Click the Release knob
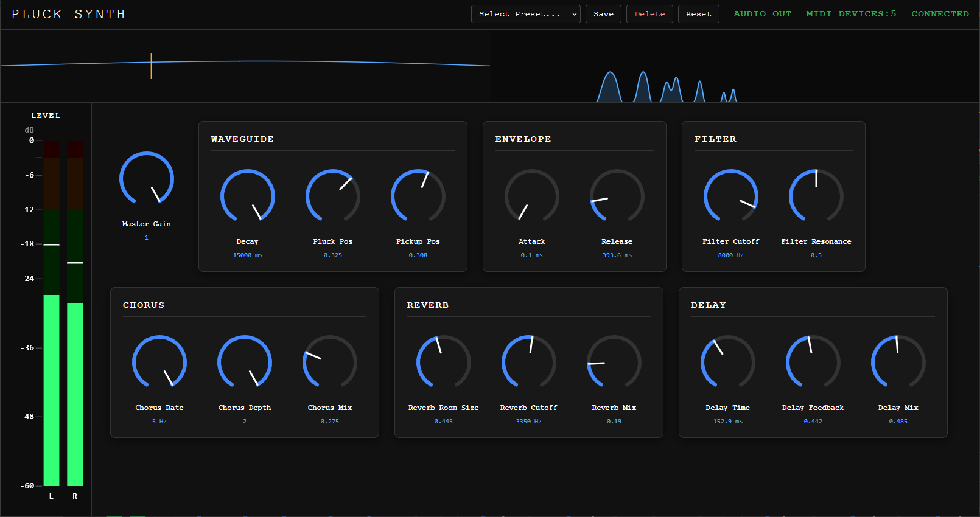The image size is (980, 517). [x=617, y=196]
